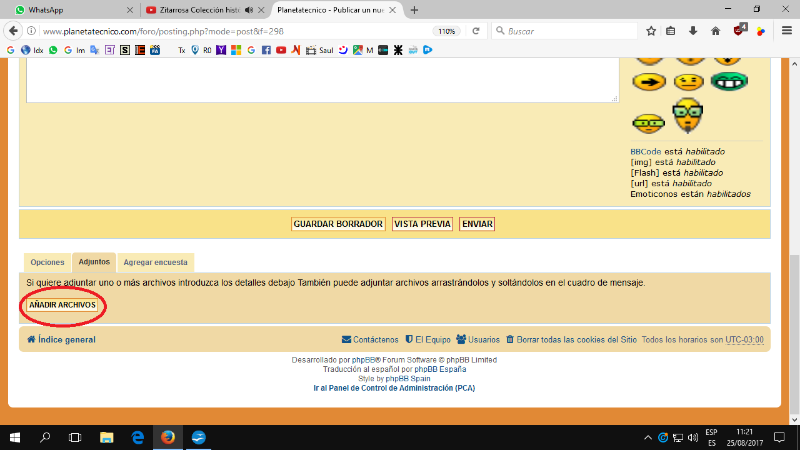Insert the bearded smiley with glasses
800x450 pixels.
[x=686, y=118]
